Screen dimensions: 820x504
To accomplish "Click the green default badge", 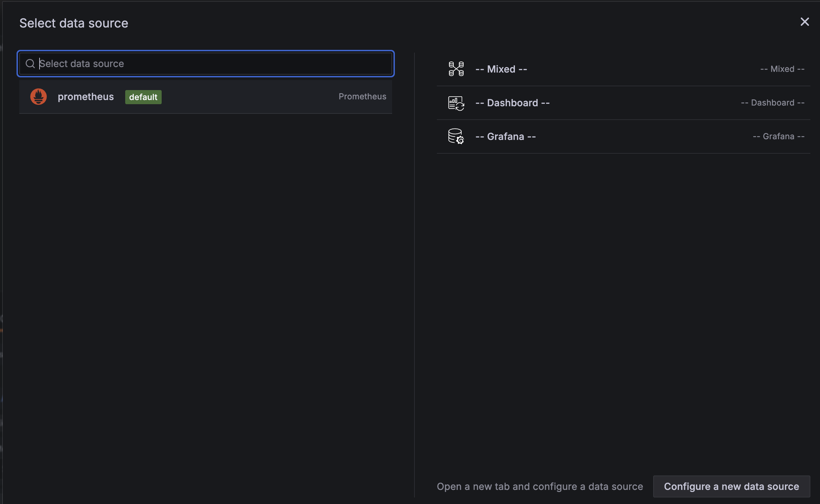I will (143, 97).
